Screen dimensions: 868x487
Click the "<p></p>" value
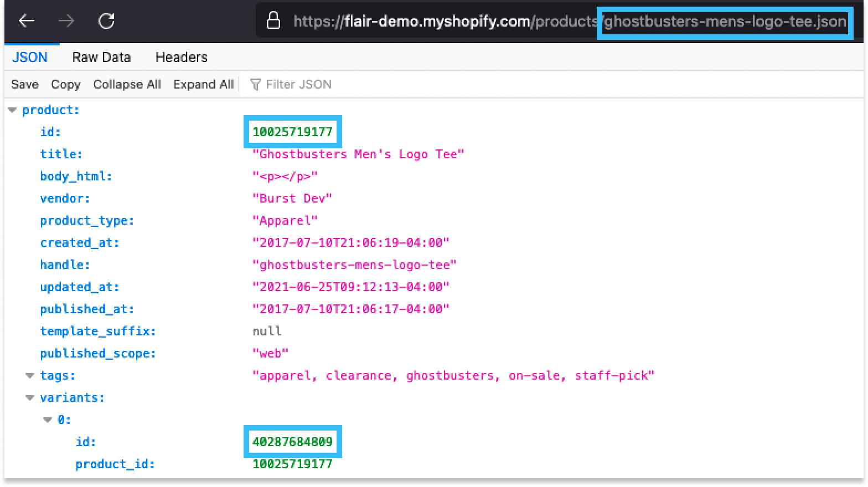pos(285,176)
